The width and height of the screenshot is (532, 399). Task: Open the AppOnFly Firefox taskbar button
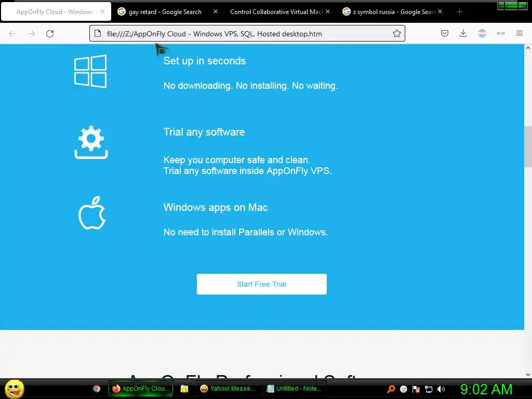141,389
